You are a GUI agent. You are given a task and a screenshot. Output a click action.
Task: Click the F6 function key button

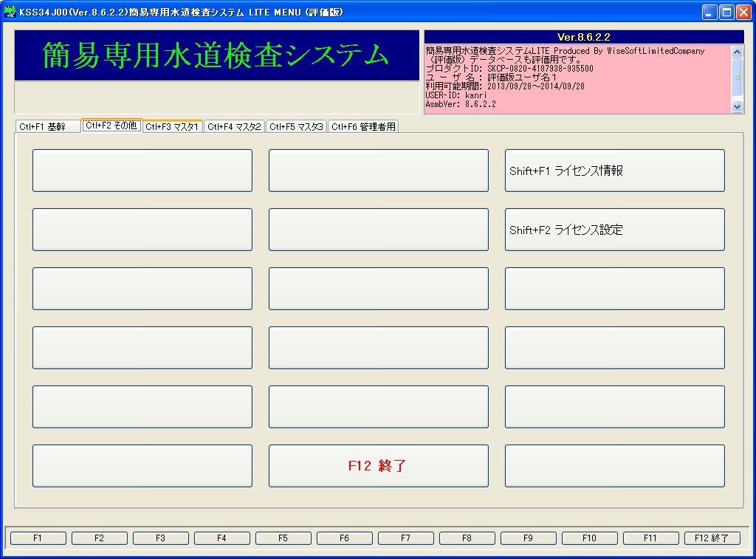point(344,538)
